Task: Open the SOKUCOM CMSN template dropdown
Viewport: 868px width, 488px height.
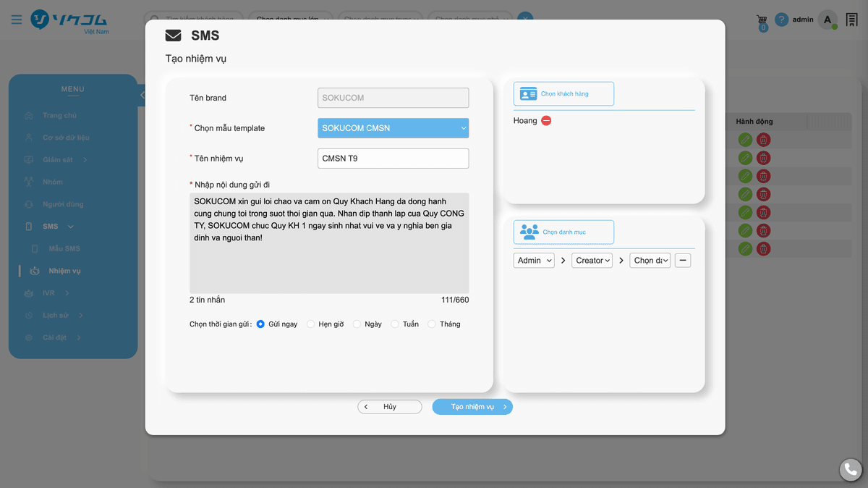Action: 393,128
